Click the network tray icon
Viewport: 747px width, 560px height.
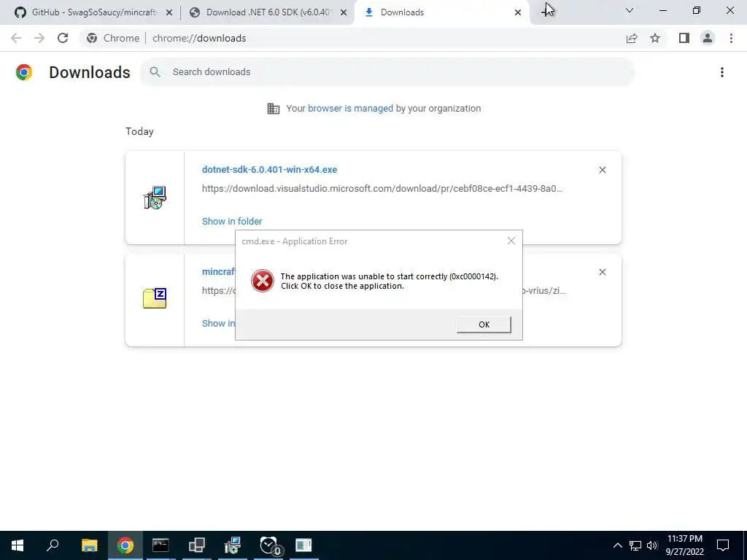(x=635, y=545)
